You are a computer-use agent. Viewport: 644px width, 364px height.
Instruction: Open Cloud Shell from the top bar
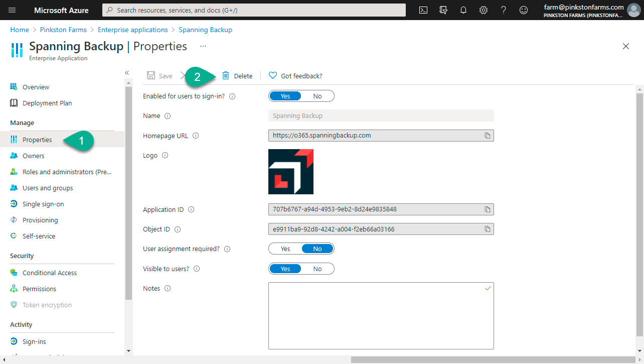[x=423, y=10]
